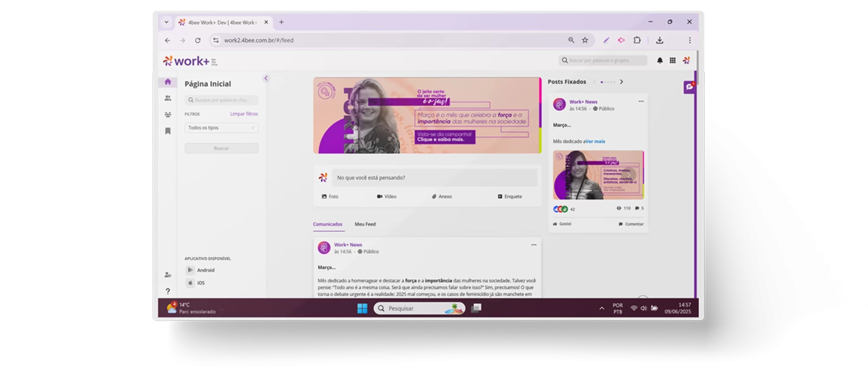
Task: Open Work+ News author in pinned post
Action: click(x=583, y=102)
